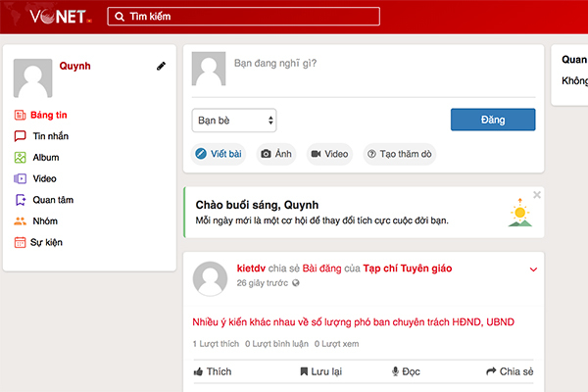Image resolution: width=588 pixels, height=392 pixels.
Task: Like the post with Thích
Action: click(x=213, y=371)
